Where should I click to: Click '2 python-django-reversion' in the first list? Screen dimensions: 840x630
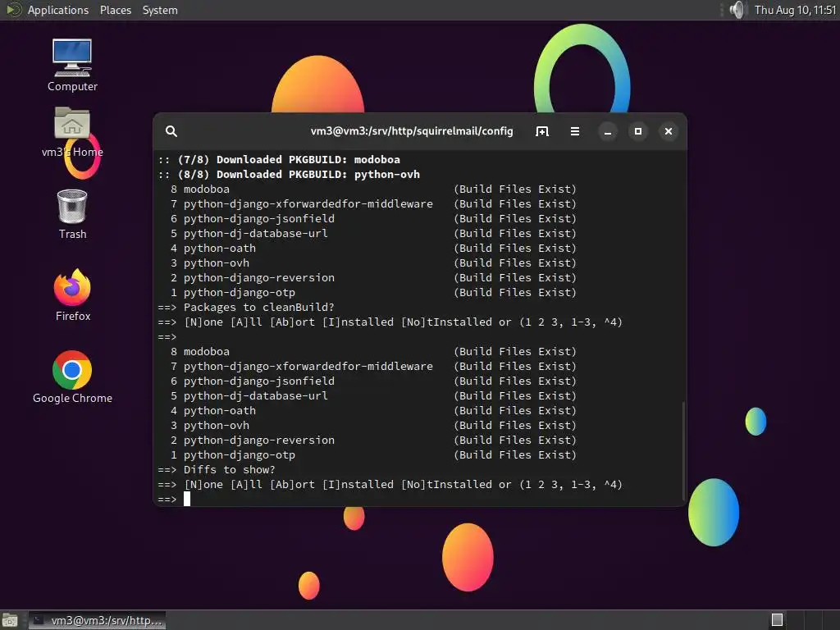click(x=253, y=278)
